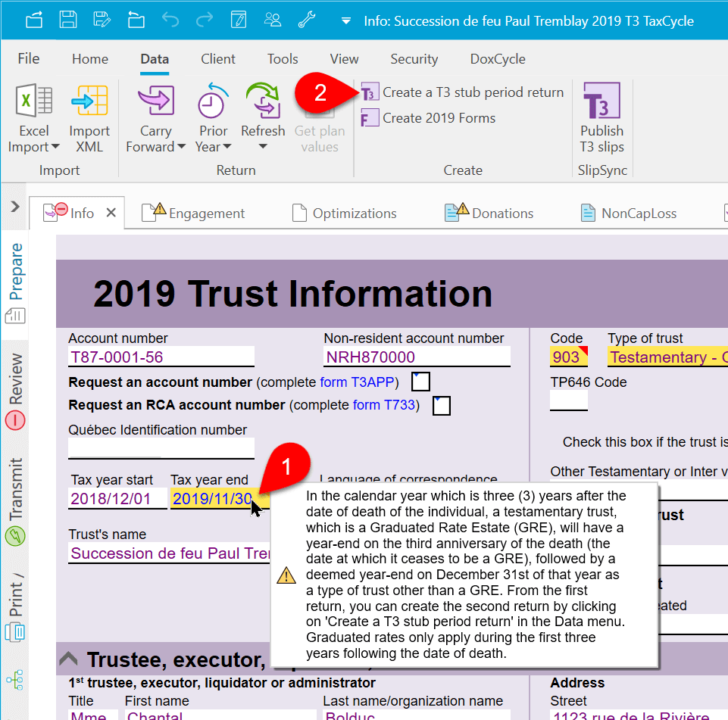Switch to the Home ribbon tab
This screenshot has width=728, height=720.
coord(90,59)
